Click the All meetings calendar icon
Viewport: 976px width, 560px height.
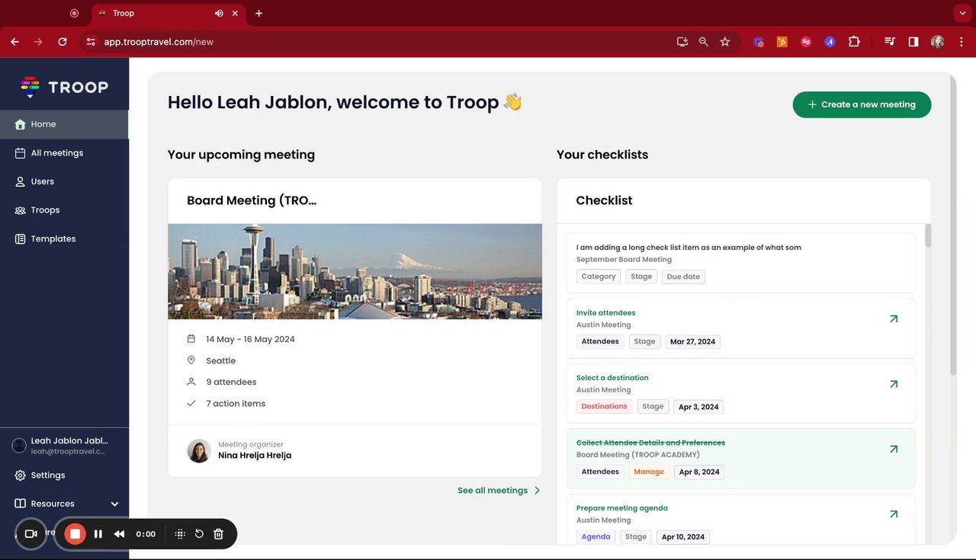(x=21, y=153)
